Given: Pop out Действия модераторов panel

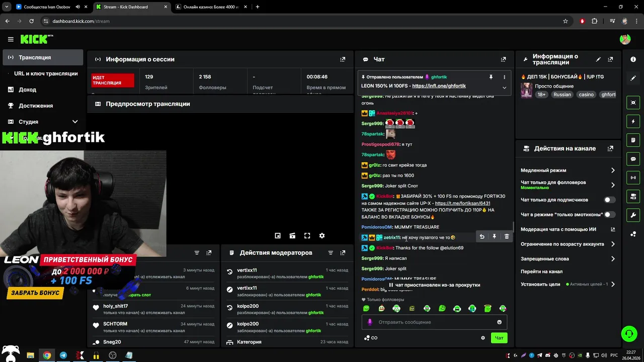Looking at the screenshot, I should (343, 253).
